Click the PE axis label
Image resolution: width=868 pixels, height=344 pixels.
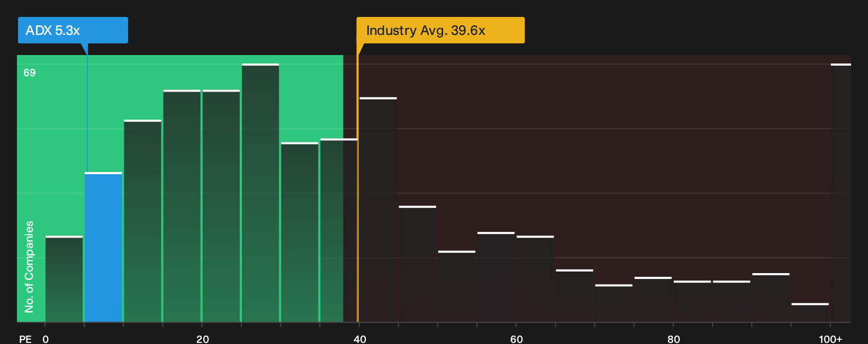[x=25, y=339]
